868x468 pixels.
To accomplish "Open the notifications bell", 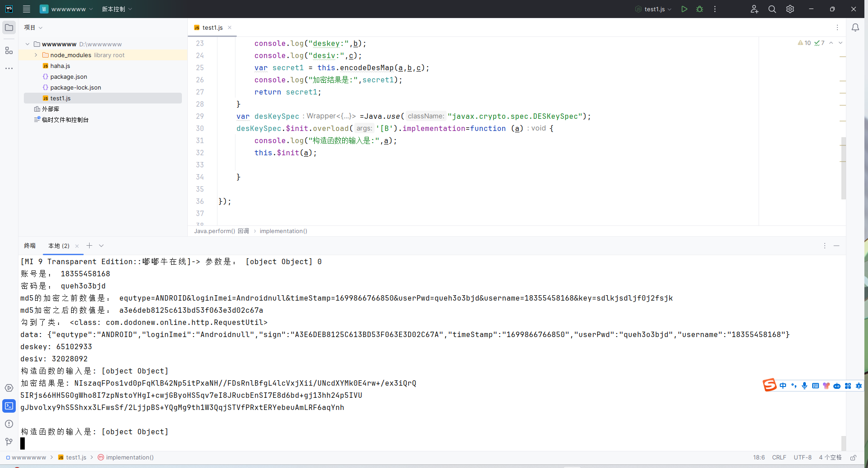I will (x=855, y=27).
